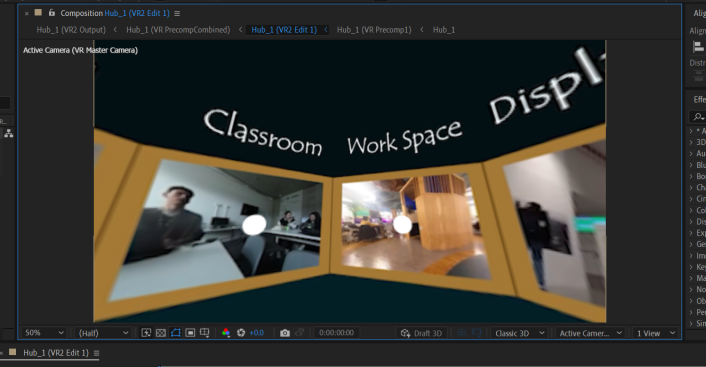The width and height of the screenshot is (706, 367).
Task: Click arrow after Hub_1 (VR PrecompCombined) breadcrumb
Action: pyautogui.click(x=240, y=30)
